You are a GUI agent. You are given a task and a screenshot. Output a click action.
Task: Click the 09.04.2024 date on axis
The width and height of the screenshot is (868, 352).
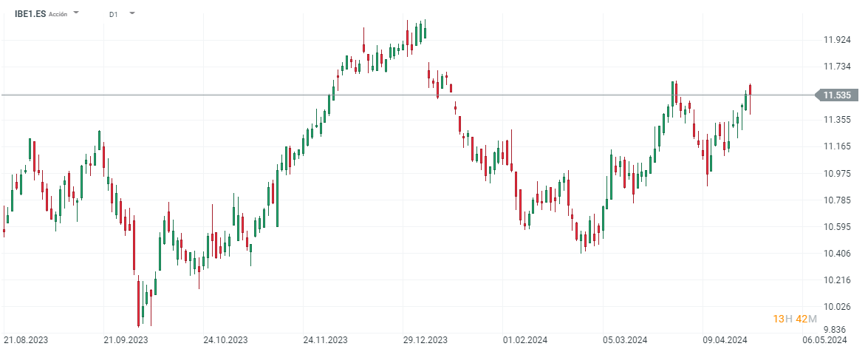coord(725,339)
